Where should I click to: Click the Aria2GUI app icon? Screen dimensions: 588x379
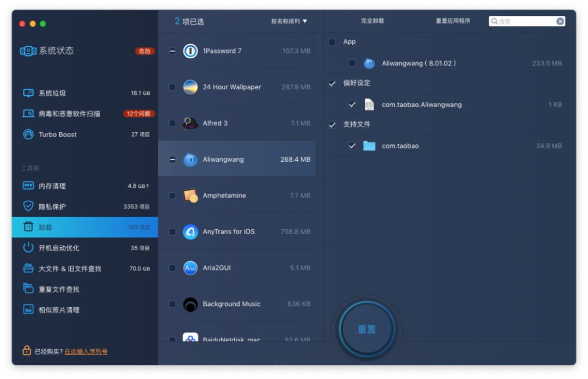point(190,268)
